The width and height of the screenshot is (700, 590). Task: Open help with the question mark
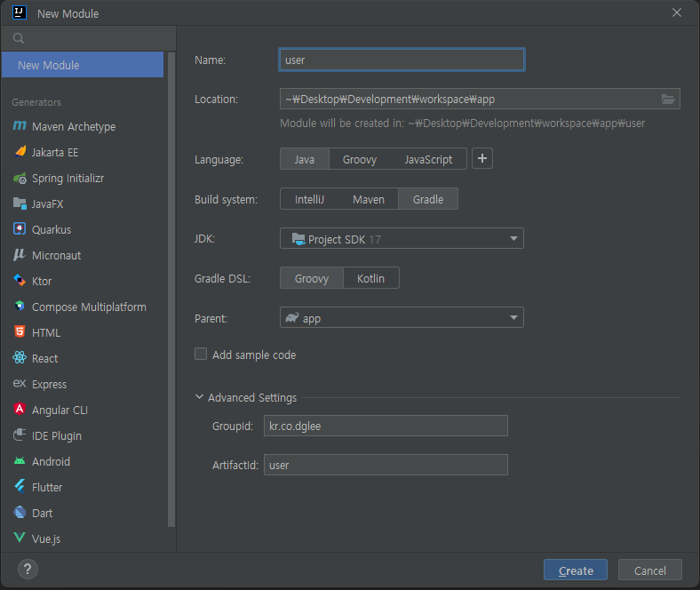(28, 569)
